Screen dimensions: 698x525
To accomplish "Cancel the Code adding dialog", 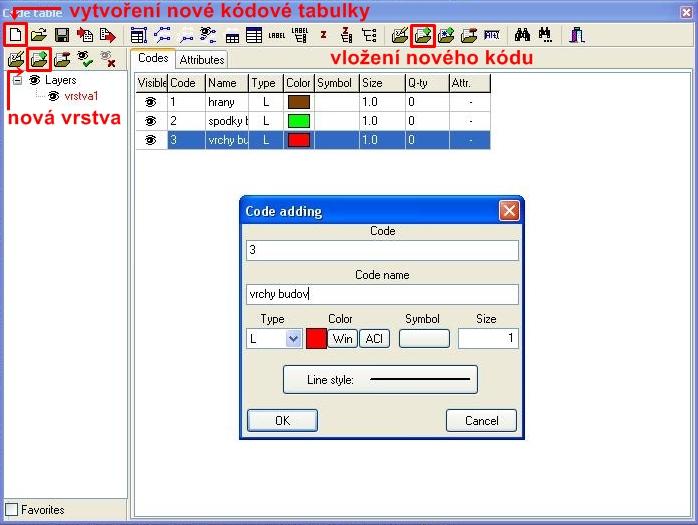I will coord(481,421).
